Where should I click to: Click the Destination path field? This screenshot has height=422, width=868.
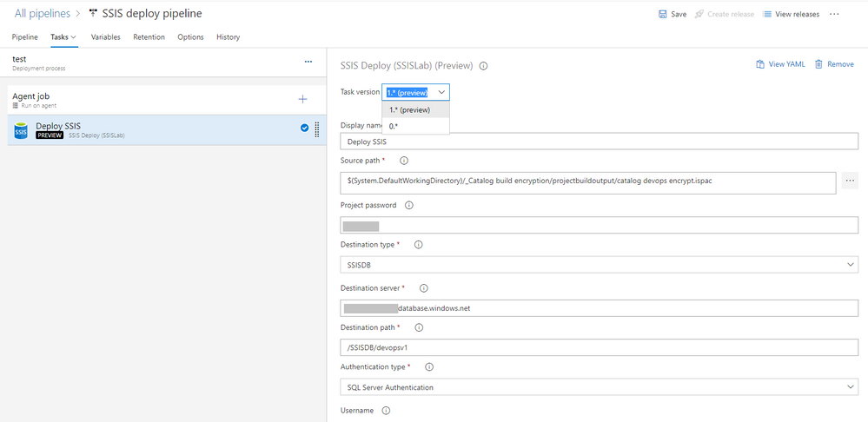pos(599,347)
